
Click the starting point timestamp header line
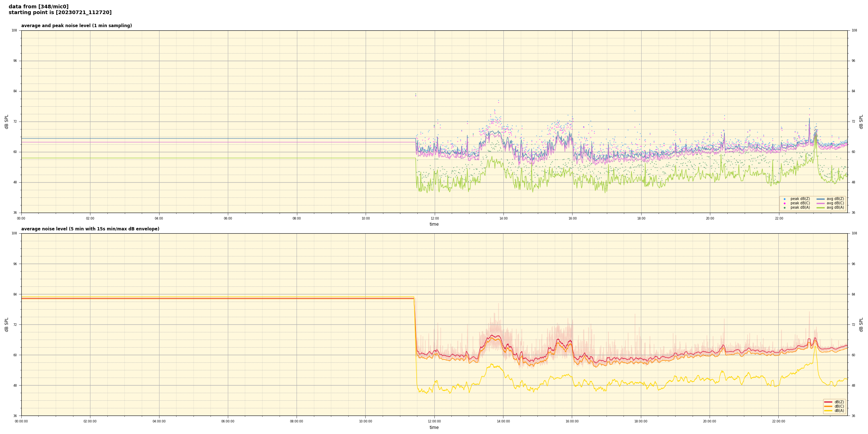(60, 13)
